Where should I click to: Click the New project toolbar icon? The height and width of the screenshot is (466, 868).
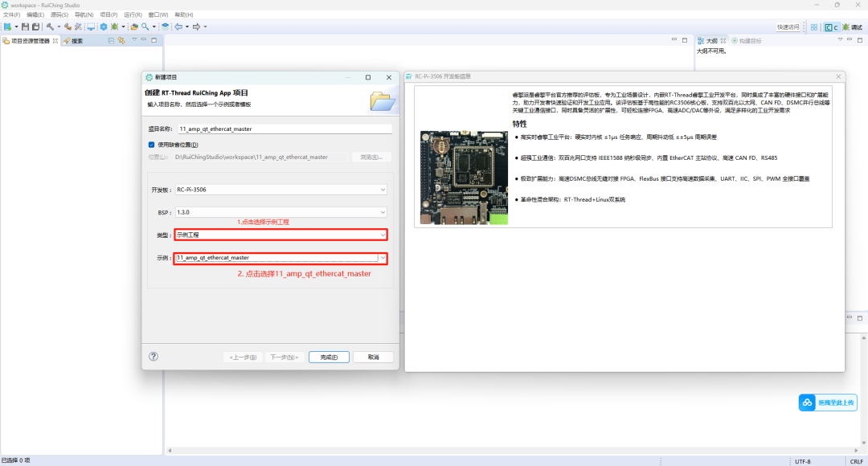[x=7, y=27]
